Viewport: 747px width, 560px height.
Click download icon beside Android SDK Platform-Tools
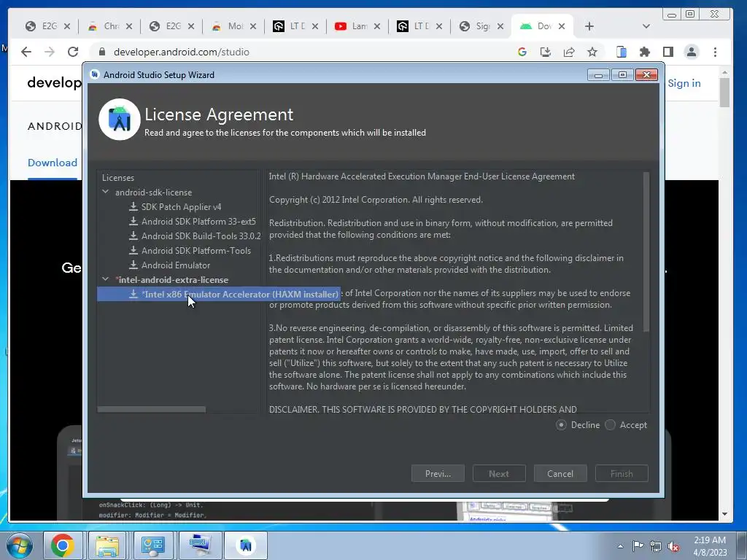(x=133, y=250)
